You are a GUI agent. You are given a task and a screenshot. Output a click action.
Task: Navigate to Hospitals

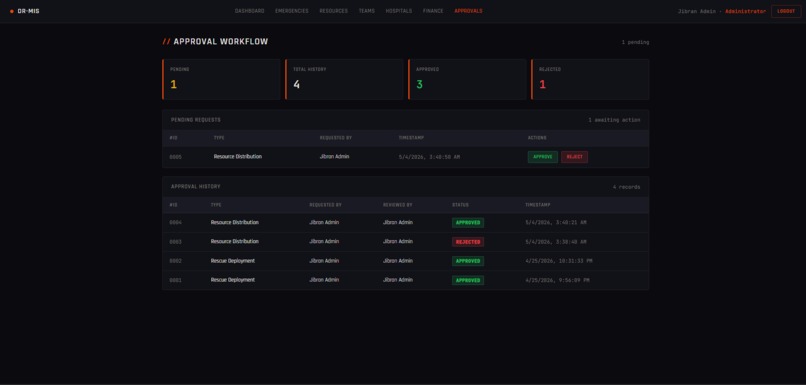[399, 11]
